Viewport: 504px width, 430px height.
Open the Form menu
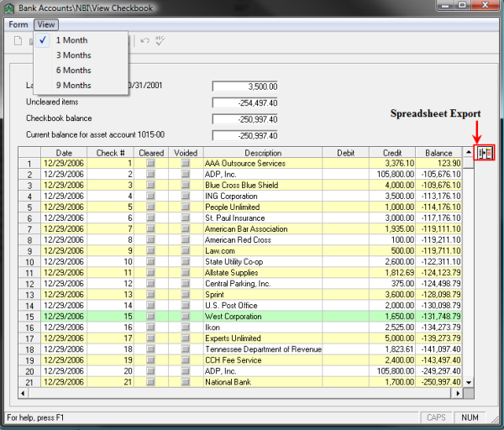[18, 24]
